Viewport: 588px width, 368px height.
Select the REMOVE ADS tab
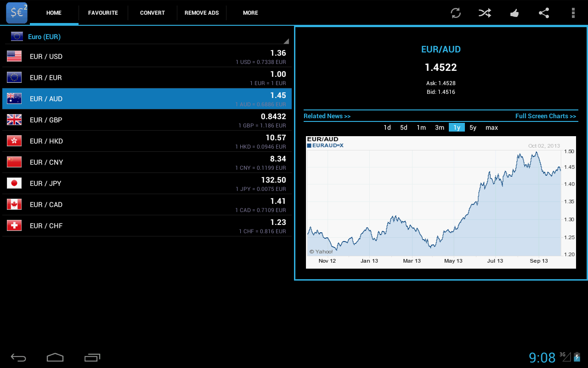coord(202,13)
